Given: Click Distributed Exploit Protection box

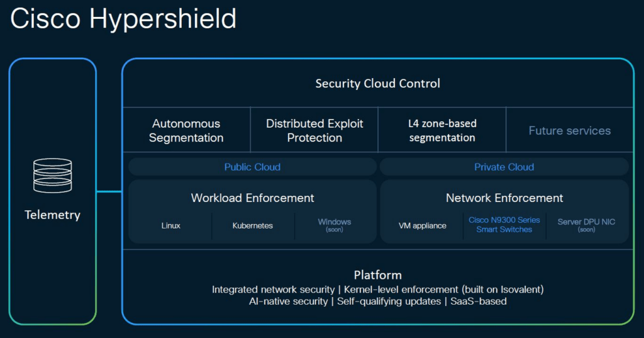Looking at the screenshot, I should [x=314, y=130].
